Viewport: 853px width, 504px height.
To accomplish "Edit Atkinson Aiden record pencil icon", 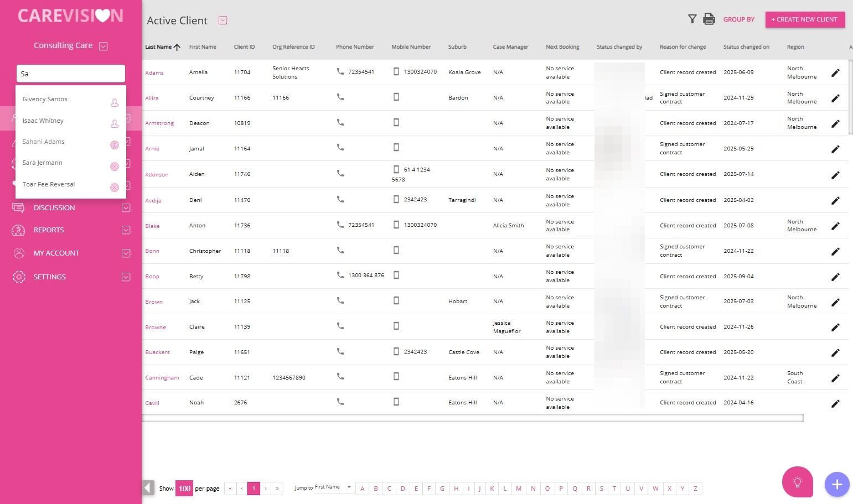I will [836, 175].
